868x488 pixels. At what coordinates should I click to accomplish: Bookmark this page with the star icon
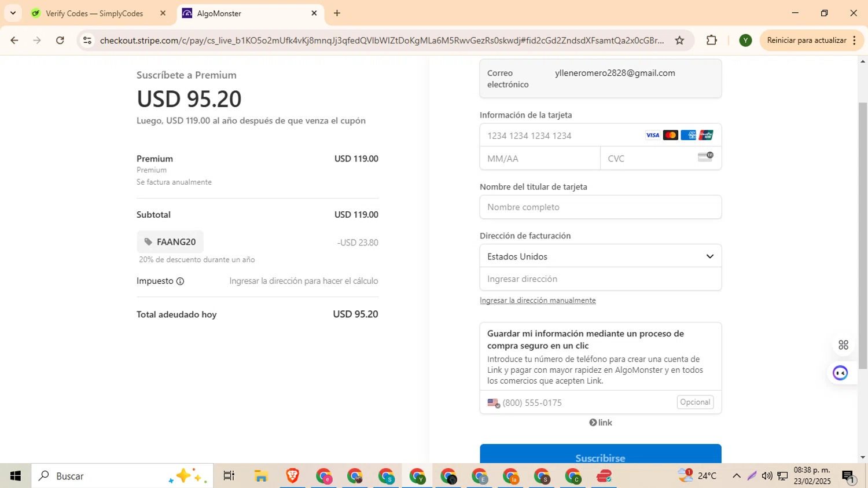[x=679, y=41]
